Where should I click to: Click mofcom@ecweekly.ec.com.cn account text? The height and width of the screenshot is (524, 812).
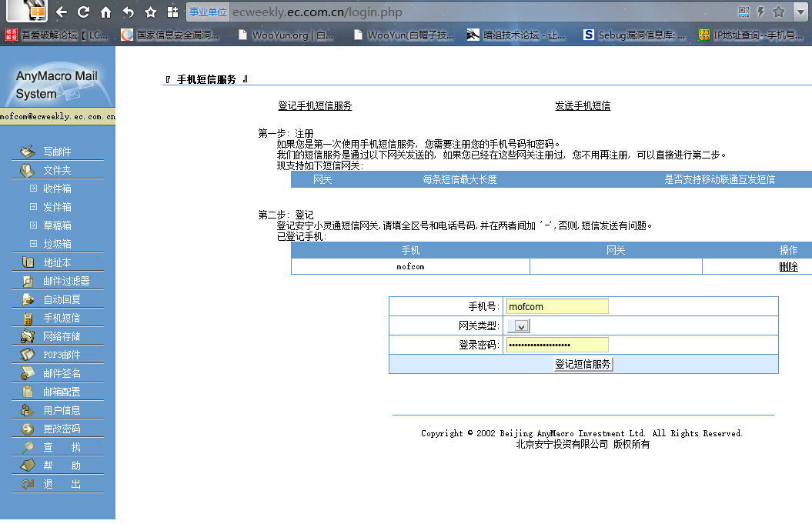coord(58,116)
